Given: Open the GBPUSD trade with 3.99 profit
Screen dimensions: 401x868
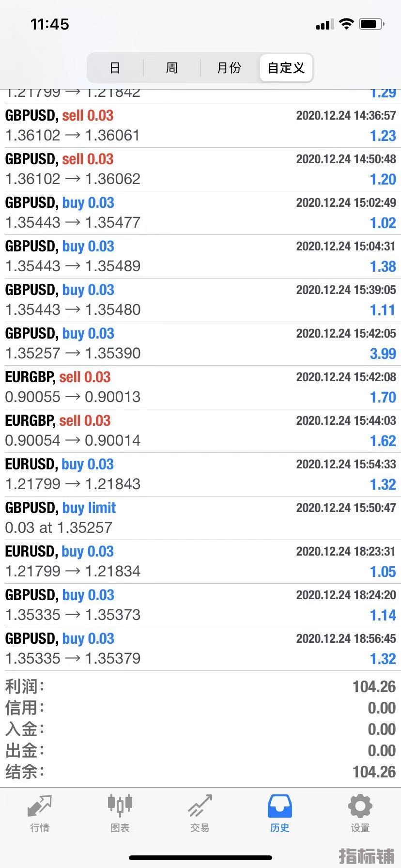Looking at the screenshot, I should (200, 343).
